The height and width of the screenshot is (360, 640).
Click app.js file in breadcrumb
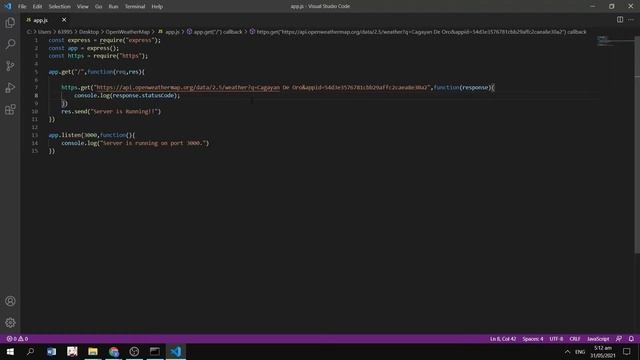(169, 32)
